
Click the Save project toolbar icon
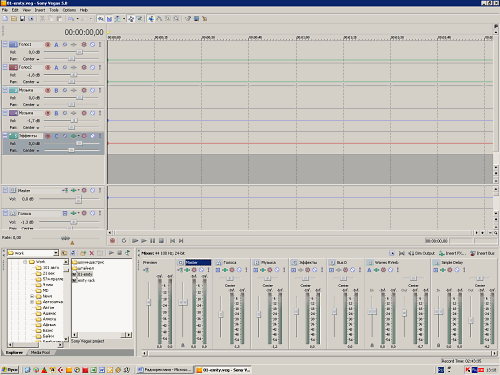(x=22, y=19)
